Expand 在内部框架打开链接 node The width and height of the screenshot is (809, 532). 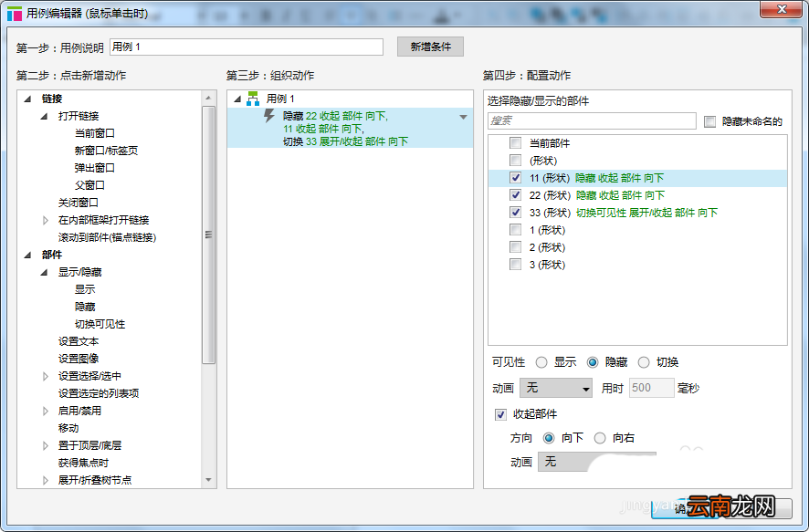click(46, 220)
